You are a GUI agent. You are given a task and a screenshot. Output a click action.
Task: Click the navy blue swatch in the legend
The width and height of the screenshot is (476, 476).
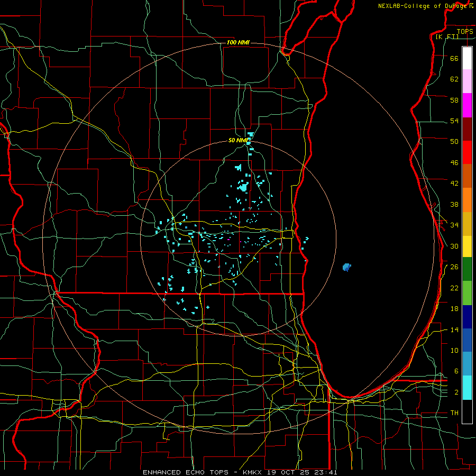click(x=467, y=317)
